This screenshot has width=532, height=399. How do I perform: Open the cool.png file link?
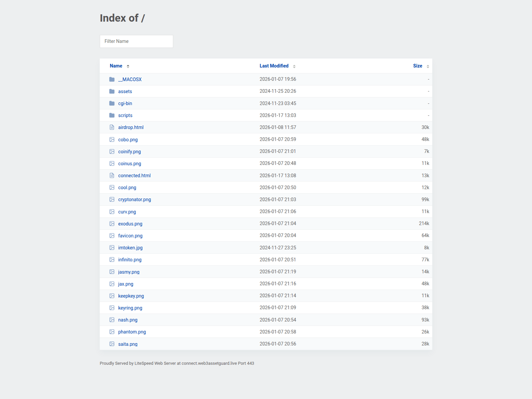127,188
